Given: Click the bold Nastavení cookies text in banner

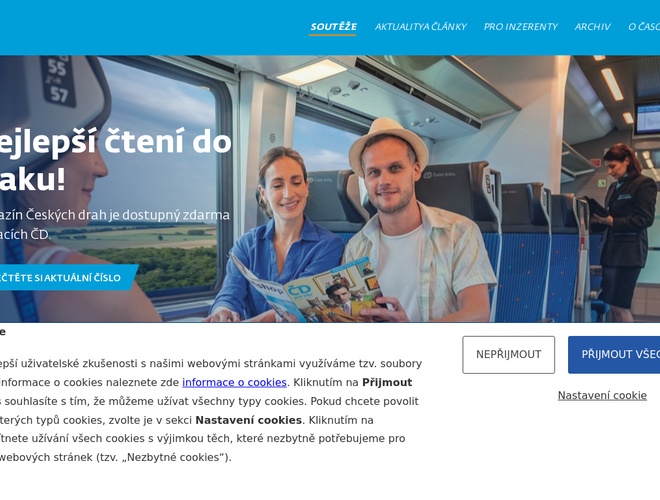Looking at the screenshot, I should [248, 420].
